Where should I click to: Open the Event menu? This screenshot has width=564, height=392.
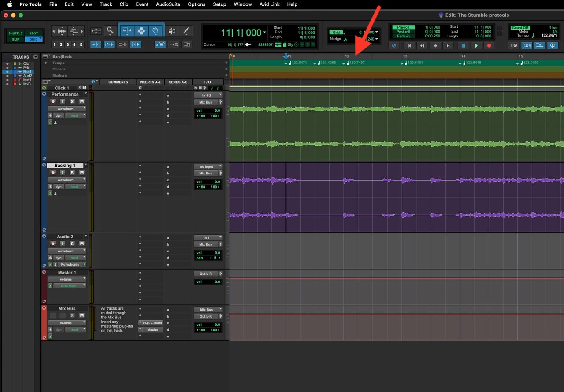[x=142, y=4]
